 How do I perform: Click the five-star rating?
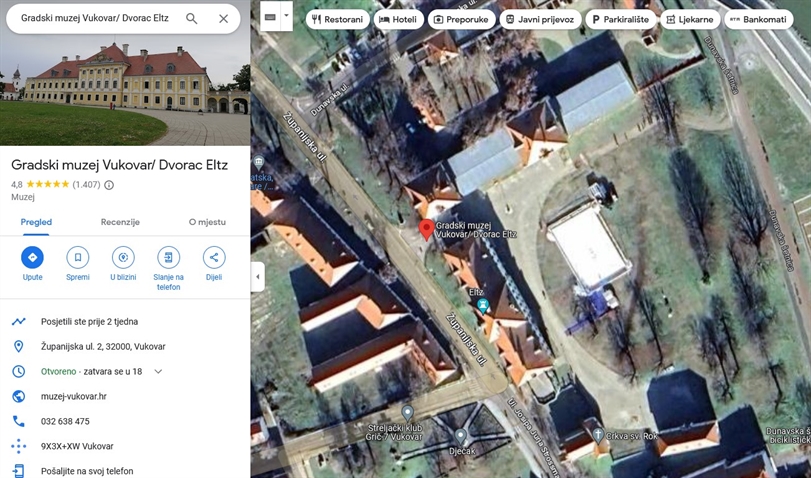point(48,184)
